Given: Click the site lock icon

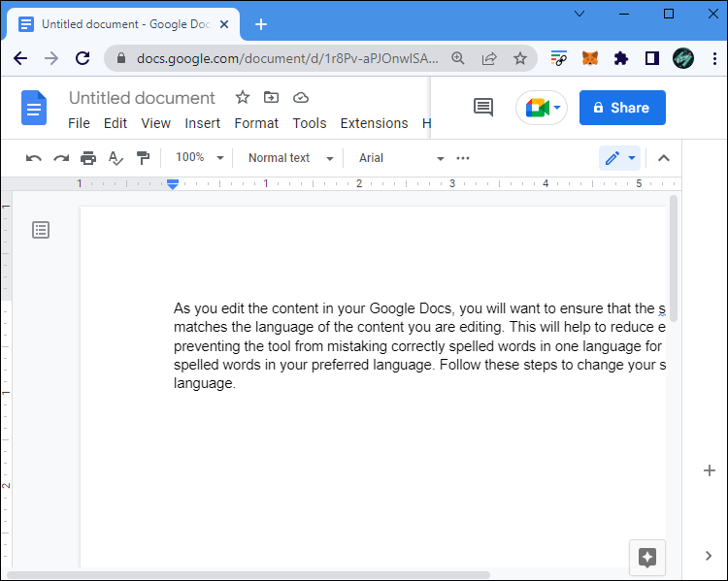Looking at the screenshot, I should (121, 58).
